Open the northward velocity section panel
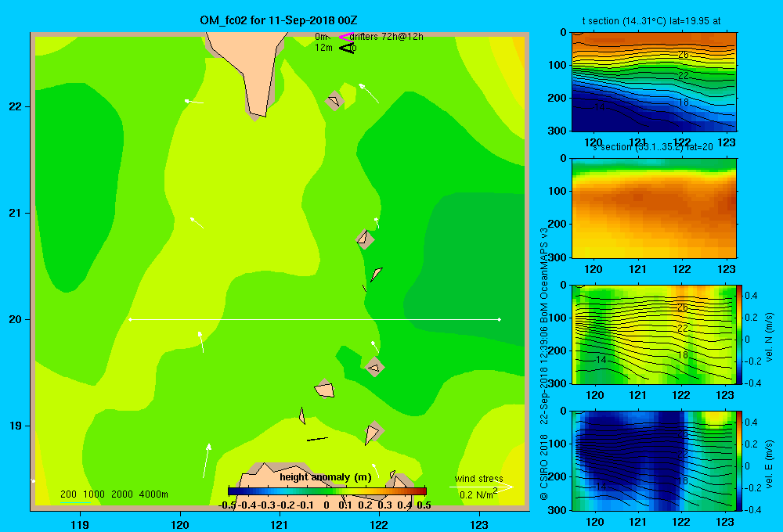783x532 pixels. (x=654, y=334)
